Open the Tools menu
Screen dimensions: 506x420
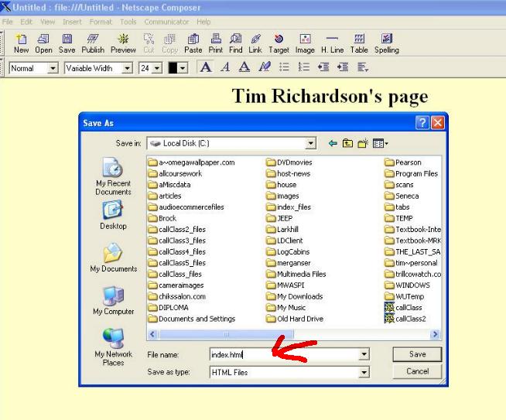click(128, 22)
